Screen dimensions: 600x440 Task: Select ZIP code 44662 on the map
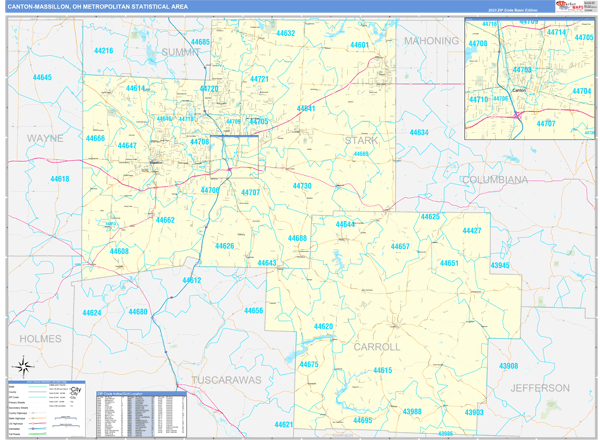pyautogui.click(x=165, y=220)
